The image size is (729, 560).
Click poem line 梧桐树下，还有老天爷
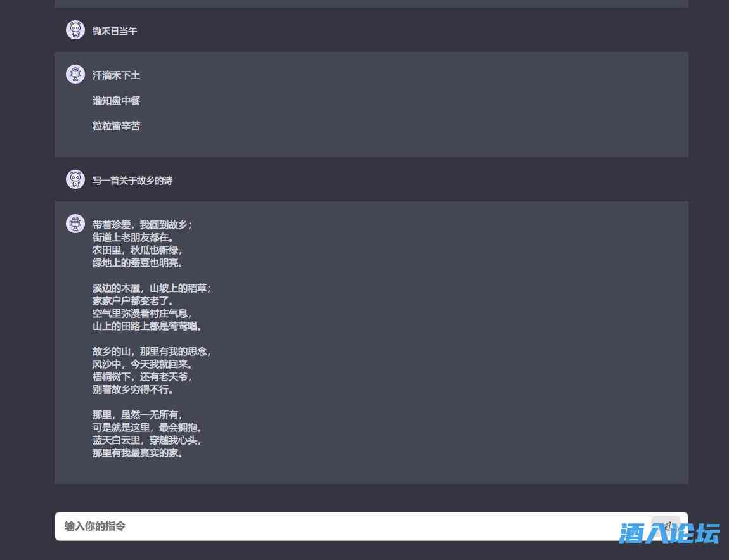pos(142,377)
